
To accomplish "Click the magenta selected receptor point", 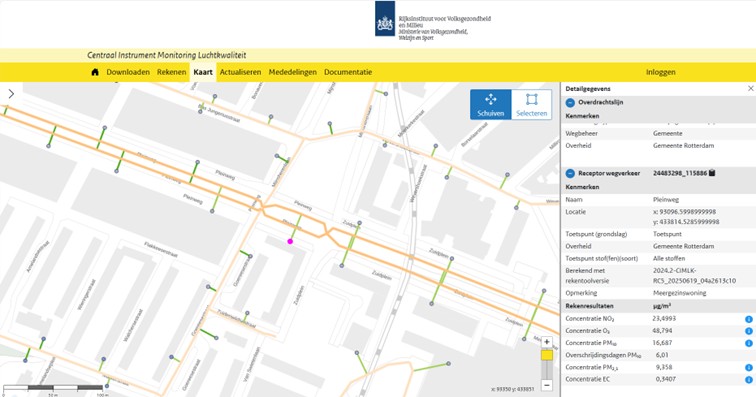I will tap(290, 241).
